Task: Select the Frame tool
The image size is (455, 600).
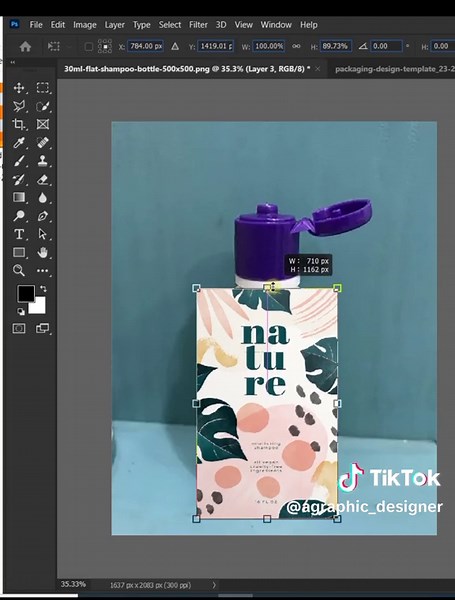Action: click(42, 124)
